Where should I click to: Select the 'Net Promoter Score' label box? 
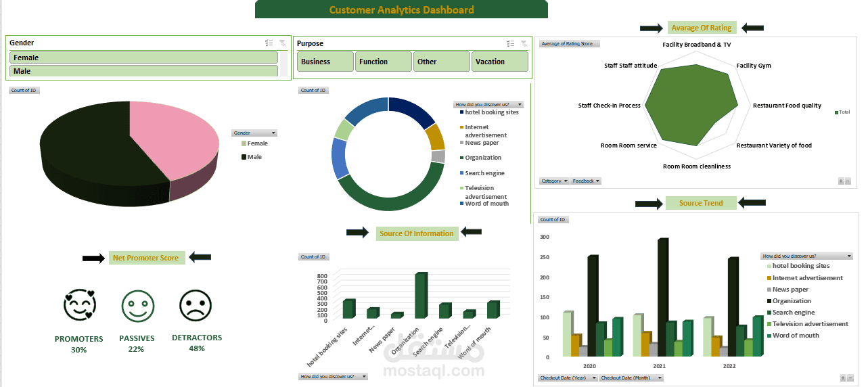(146, 258)
